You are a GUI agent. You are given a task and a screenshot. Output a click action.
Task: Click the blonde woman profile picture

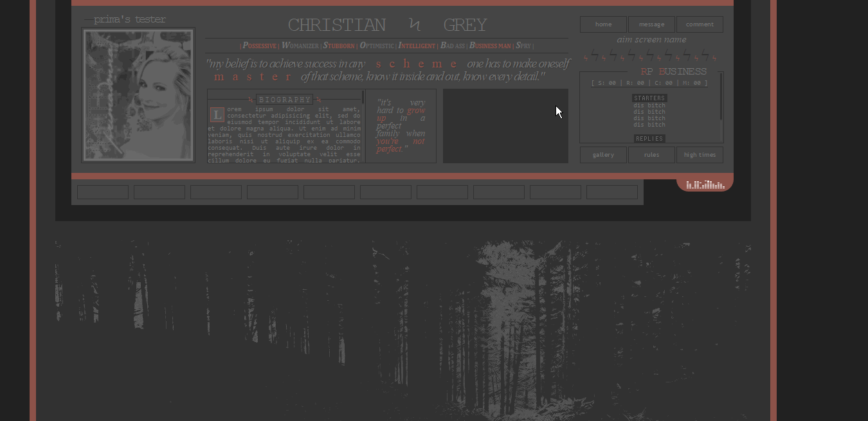pyautogui.click(x=138, y=95)
